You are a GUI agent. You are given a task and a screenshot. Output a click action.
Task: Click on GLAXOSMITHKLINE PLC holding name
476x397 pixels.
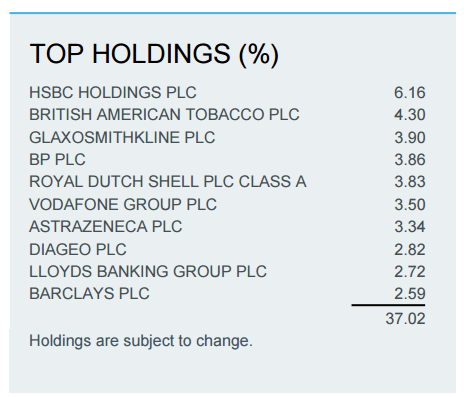[122, 137]
